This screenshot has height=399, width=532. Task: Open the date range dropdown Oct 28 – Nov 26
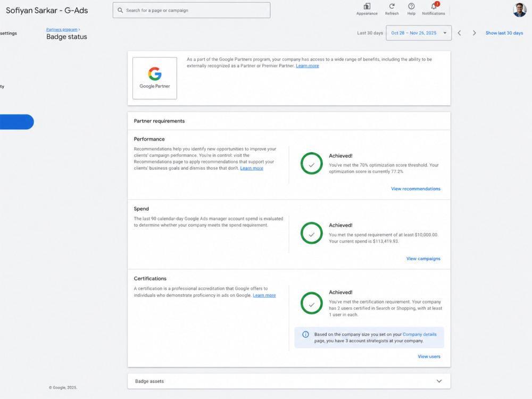(419, 33)
